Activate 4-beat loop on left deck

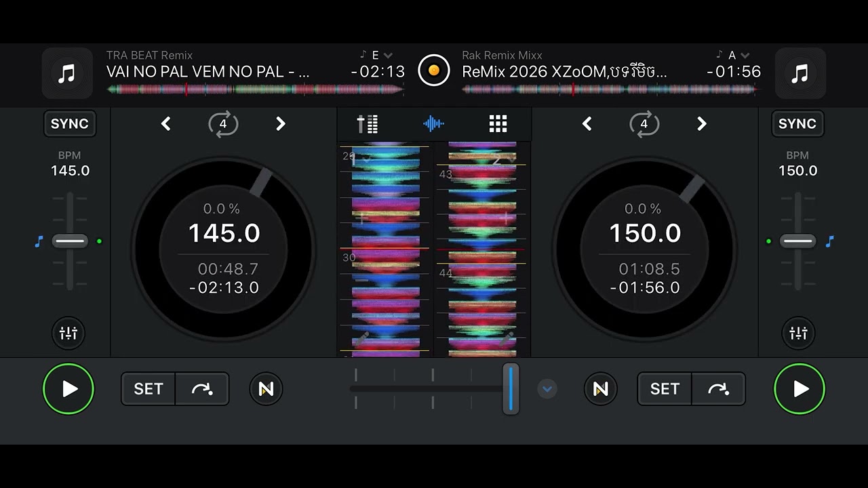223,124
